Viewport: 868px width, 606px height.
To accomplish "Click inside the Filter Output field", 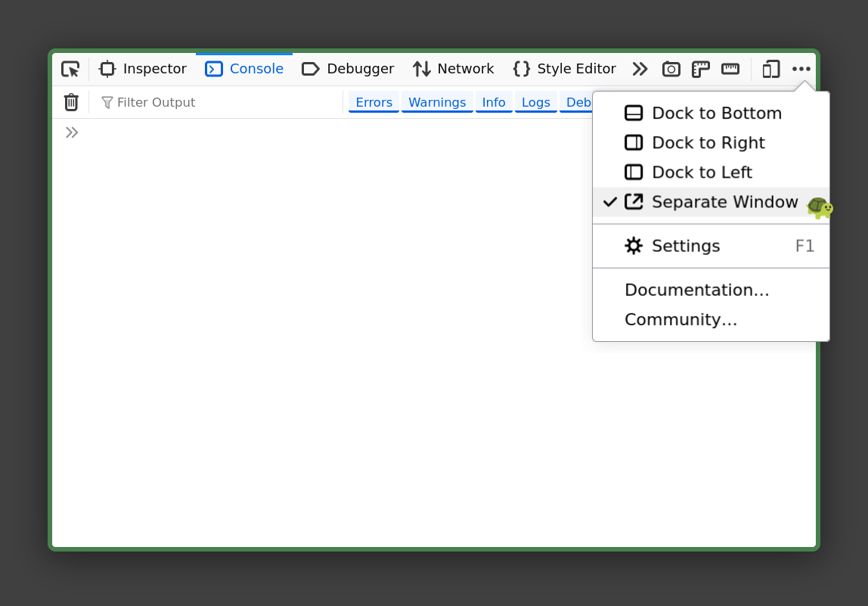I will pos(189,101).
